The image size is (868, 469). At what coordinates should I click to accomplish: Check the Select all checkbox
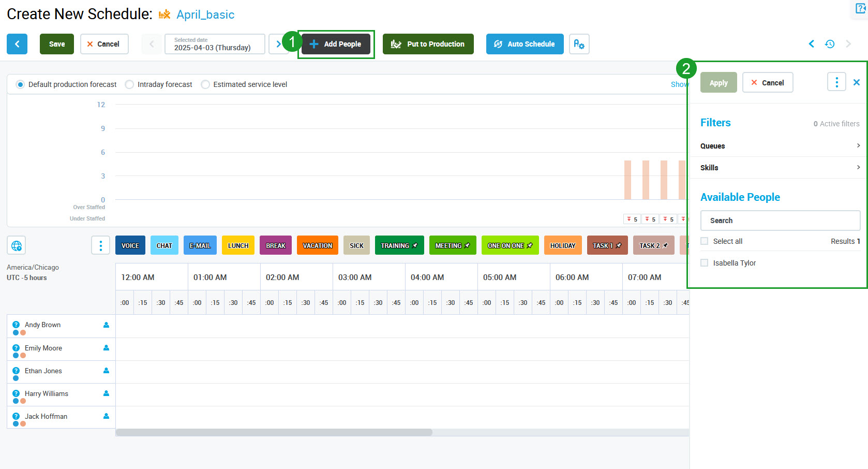pyautogui.click(x=704, y=241)
